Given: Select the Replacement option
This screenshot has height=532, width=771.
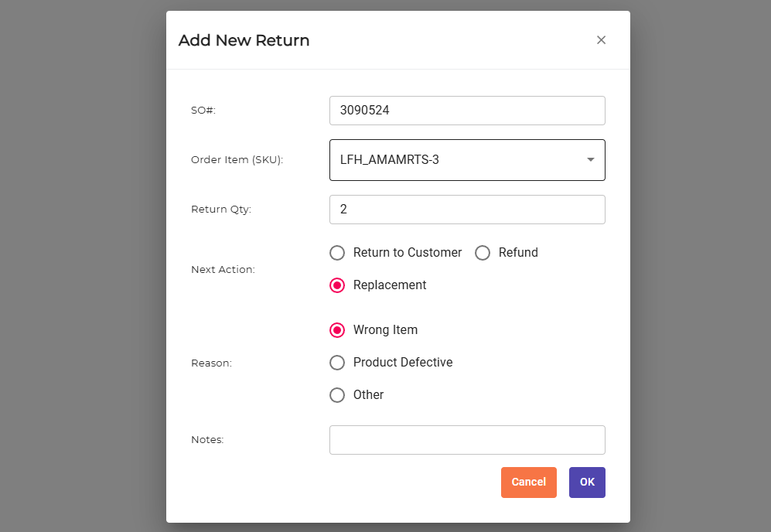Looking at the screenshot, I should 337,285.
